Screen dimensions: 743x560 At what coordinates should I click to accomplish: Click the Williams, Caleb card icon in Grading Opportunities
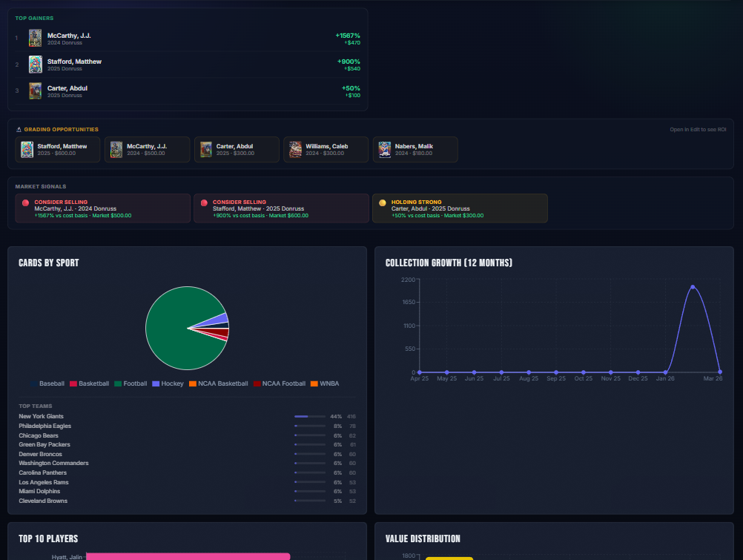295,149
